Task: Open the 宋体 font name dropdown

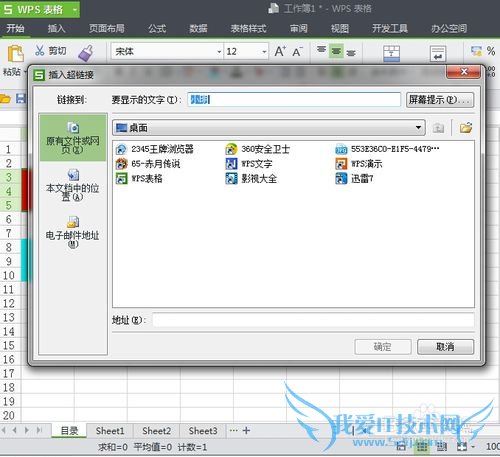Action: [219, 52]
